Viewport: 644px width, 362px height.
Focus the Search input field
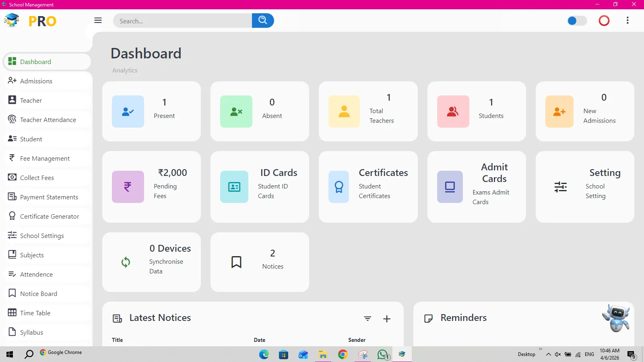(x=183, y=21)
